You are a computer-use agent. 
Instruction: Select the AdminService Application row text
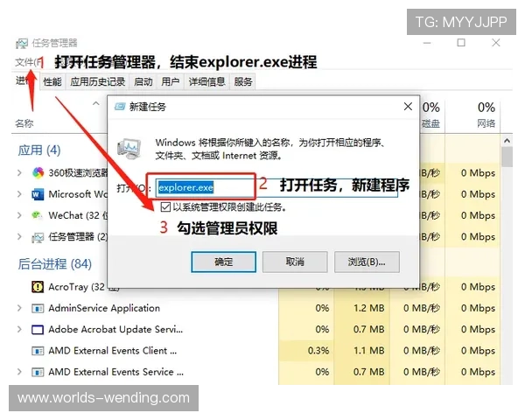[x=104, y=308]
